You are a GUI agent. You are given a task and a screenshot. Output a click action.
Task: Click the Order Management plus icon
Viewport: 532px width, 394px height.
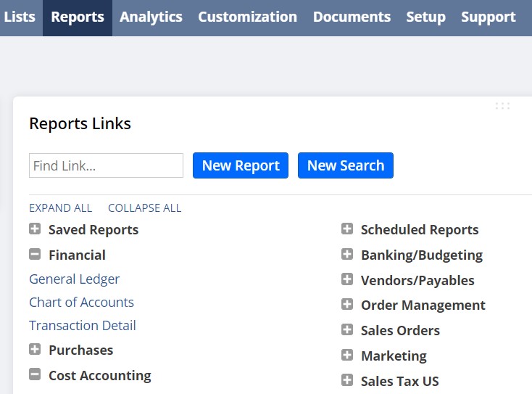pos(347,305)
